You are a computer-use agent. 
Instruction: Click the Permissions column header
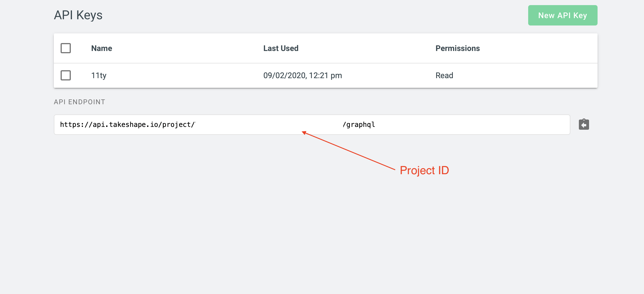(x=458, y=48)
